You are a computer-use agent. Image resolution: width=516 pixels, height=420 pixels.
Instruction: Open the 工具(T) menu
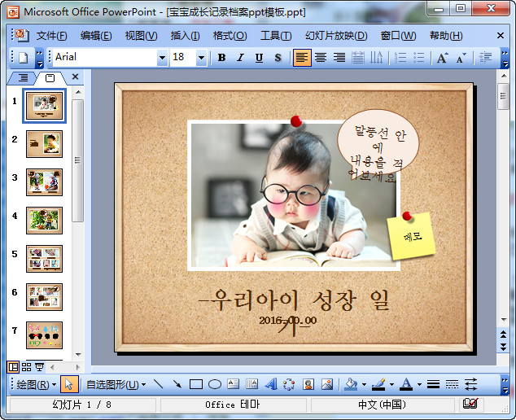276,36
